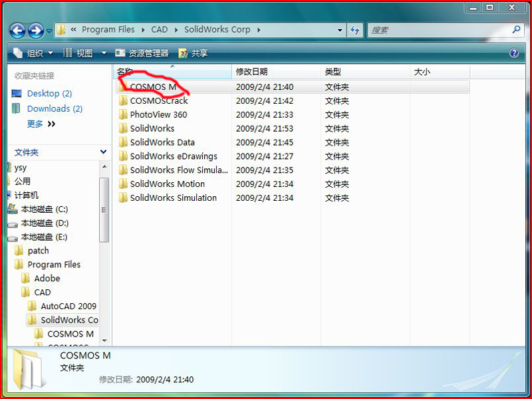The height and width of the screenshot is (399, 532).
Task: Click 本地磁盘 (C:) drive icon
Action: 13,209
